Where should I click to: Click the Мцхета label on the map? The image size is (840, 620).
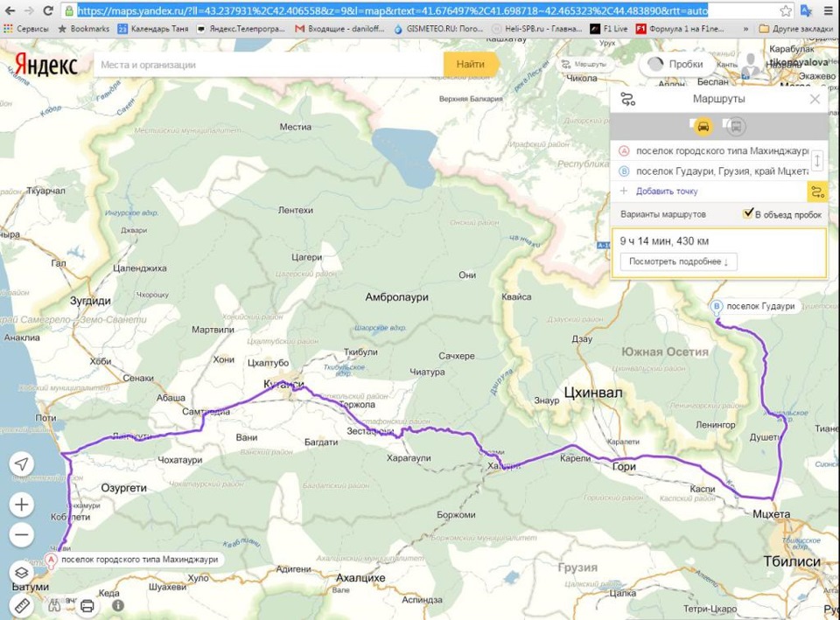(x=772, y=514)
